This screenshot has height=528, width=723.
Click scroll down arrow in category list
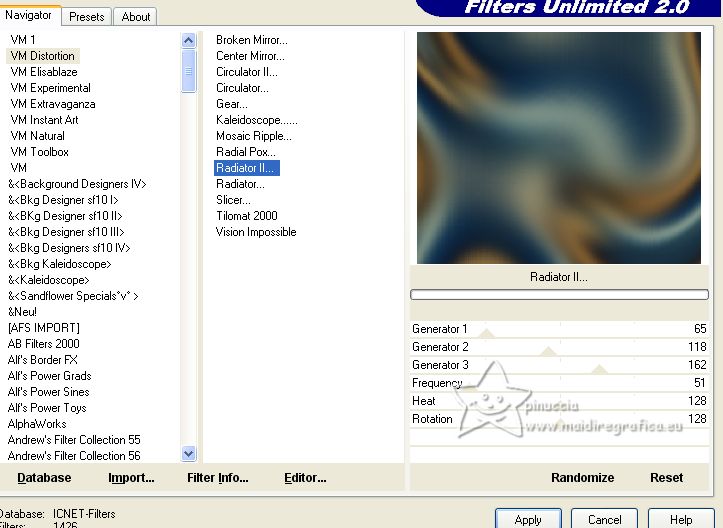click(188, 454)
